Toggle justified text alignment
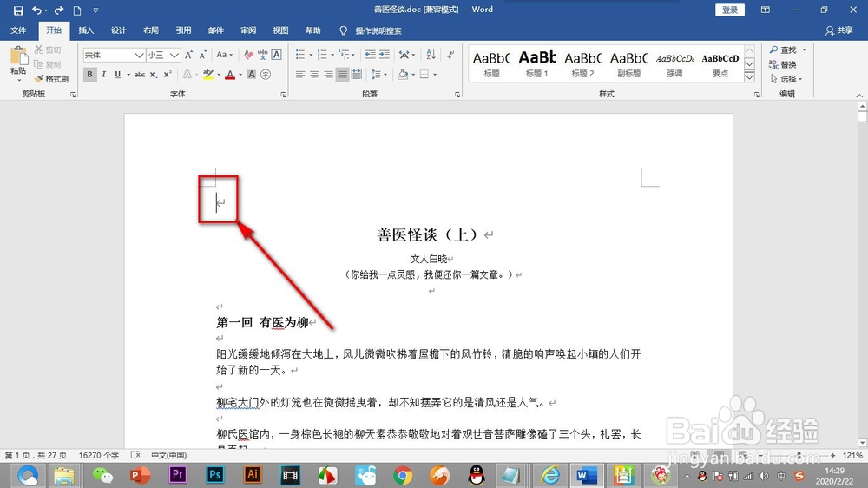The height and width of the screenshot is (488, 868). (x=343, y=74)
